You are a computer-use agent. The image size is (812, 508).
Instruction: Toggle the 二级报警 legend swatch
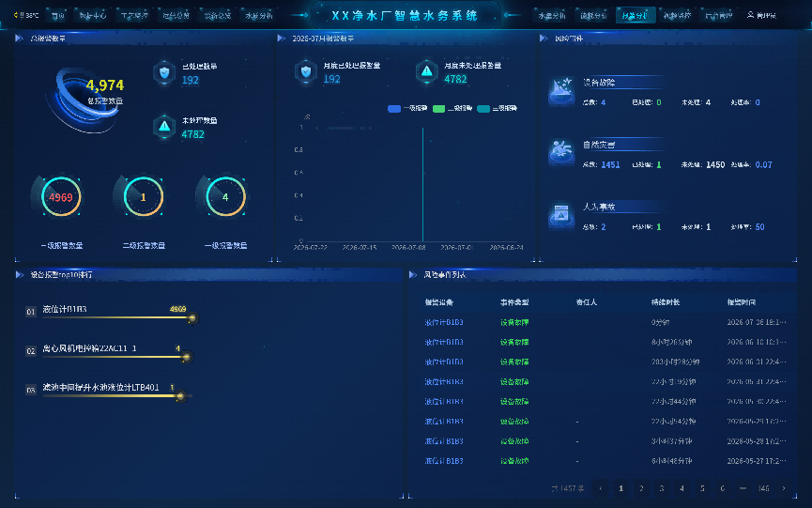click(438, 108)
